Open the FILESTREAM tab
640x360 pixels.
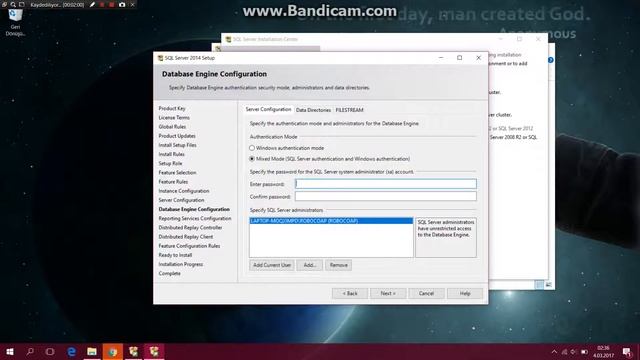(x=349, y=110)
